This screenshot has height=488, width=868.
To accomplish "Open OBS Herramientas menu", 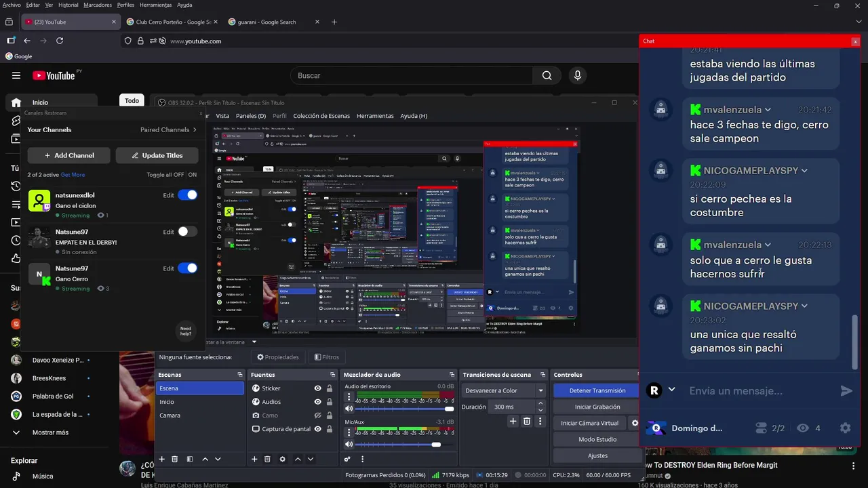I will [x=375, y=116].
